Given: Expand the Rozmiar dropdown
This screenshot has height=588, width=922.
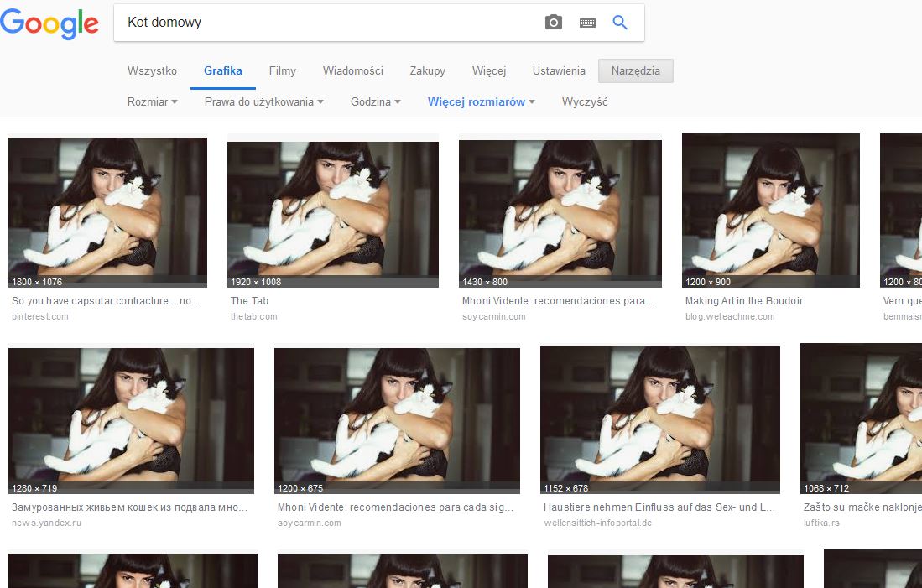Looking at the screenshot, I should point(153,101).
